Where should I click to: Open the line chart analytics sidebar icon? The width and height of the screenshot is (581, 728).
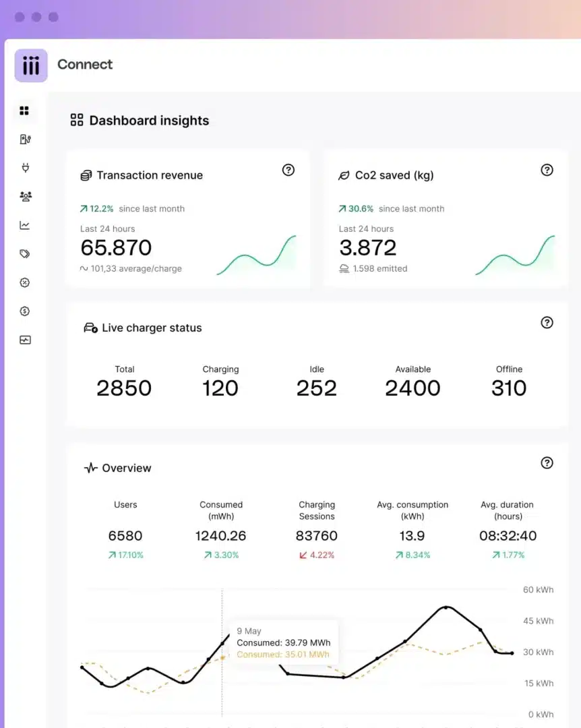tap(25, 225)
